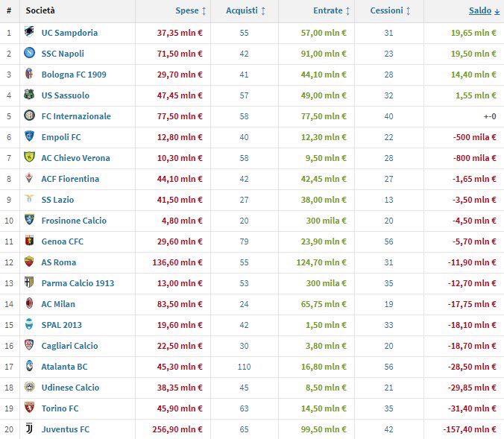504x439 pixels.
Task: Sort table by Spese column
Action: (x=191, y=11)
